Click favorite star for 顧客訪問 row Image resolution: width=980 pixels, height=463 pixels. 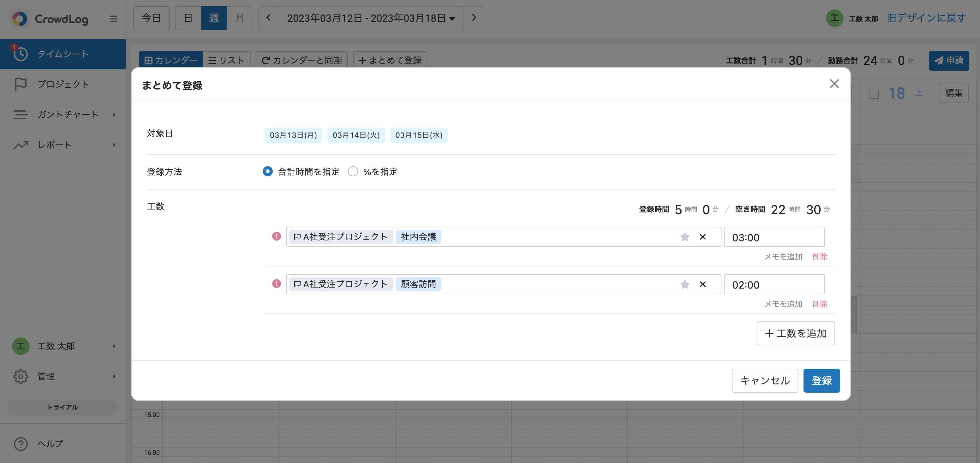(684, 284)
